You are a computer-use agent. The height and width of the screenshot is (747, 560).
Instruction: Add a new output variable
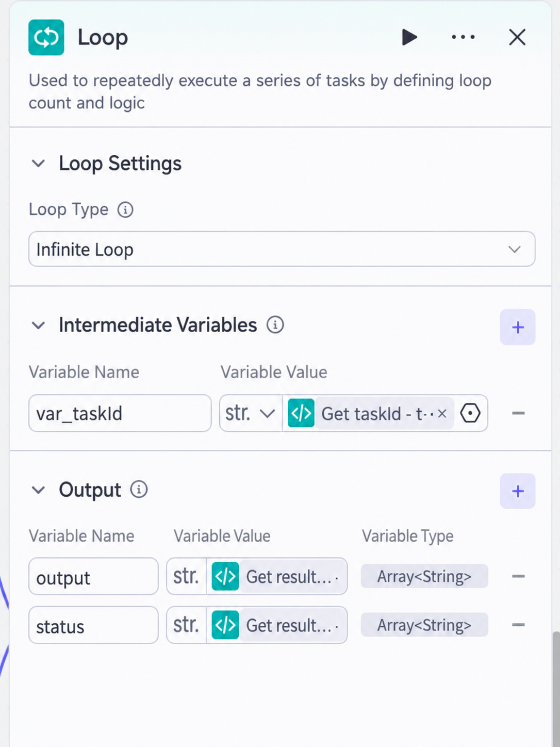click(x=518, y=491)
